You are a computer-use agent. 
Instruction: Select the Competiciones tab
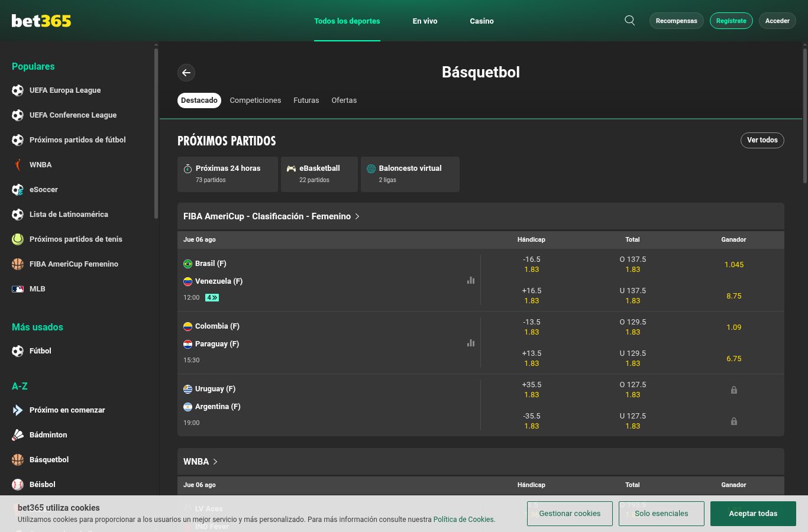click(x=256, y=100)
